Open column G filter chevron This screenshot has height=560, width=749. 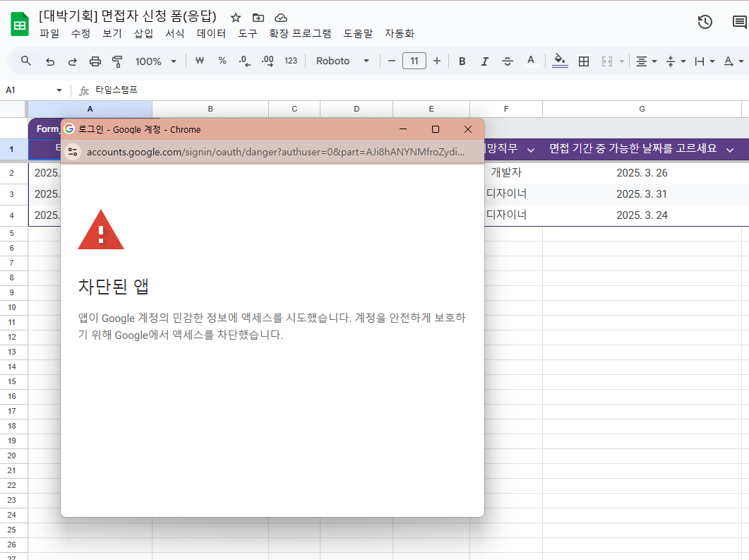[x=730, y=150]
